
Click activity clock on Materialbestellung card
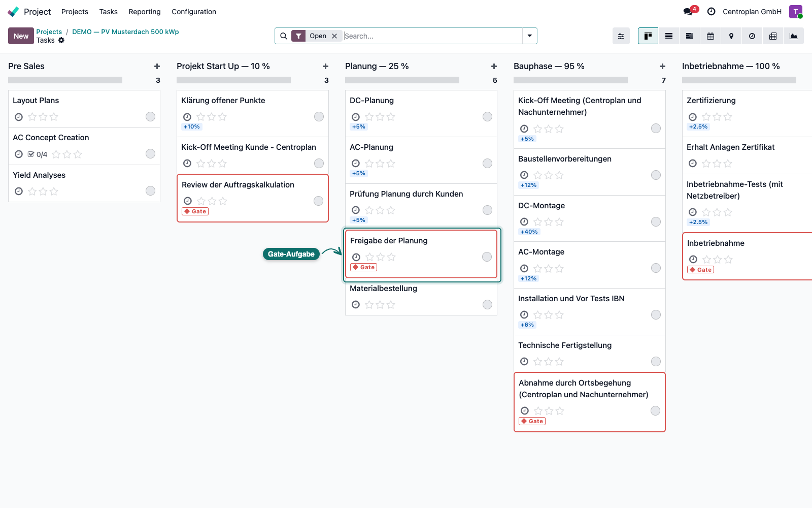[x=356, y=305]
